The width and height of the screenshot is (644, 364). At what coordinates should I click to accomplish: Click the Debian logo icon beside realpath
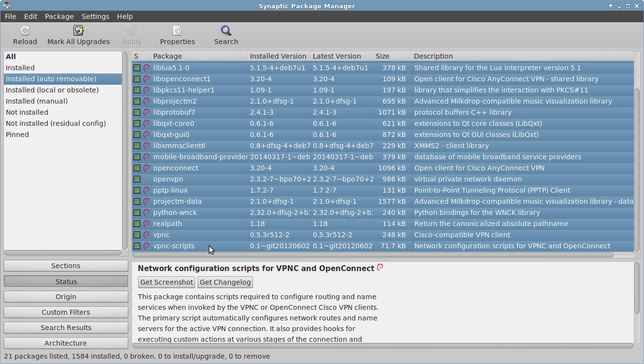(146, 224)
